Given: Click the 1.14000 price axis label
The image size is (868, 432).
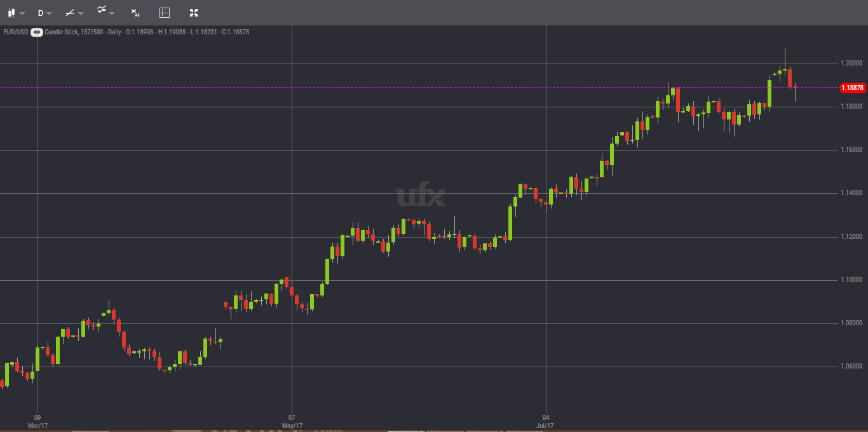Looking at the screenshot, I should 851,193.
